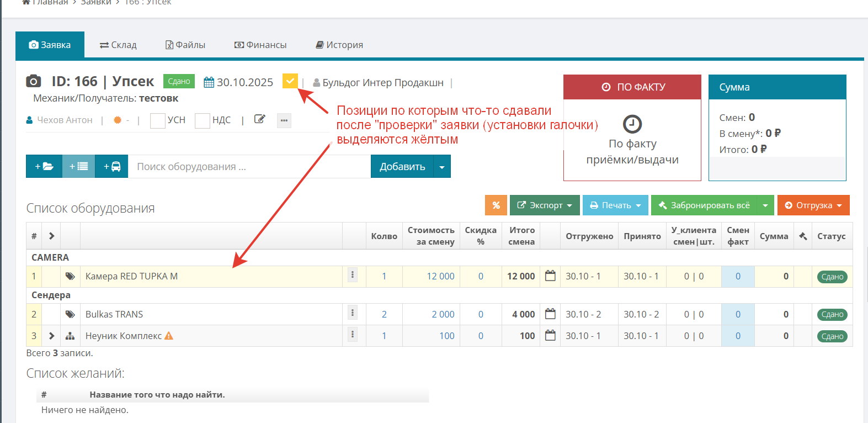Screen dimensions: 868x423
Task: Click the Добавить button
Action: coord(402,166)
